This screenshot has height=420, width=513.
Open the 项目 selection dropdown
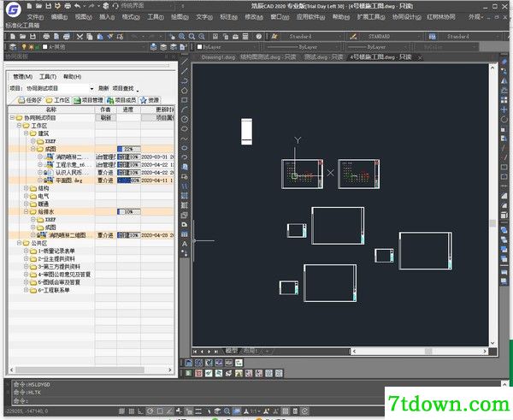point(91,89)
